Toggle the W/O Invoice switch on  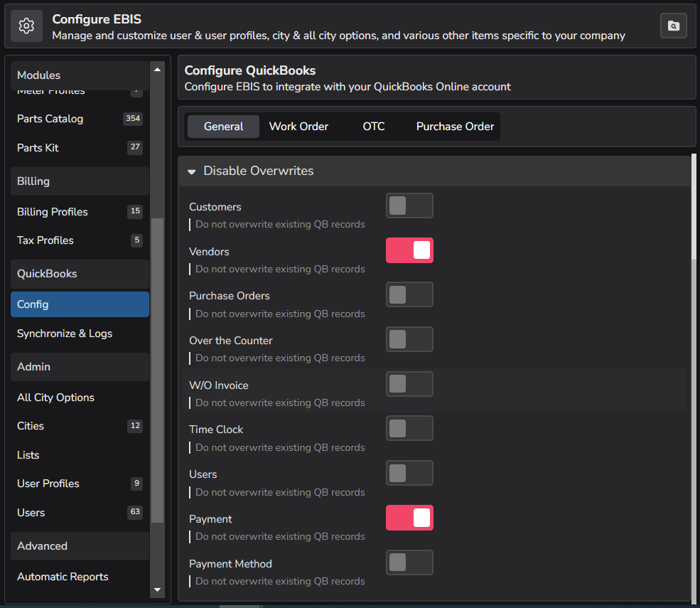tap(409, 384)
